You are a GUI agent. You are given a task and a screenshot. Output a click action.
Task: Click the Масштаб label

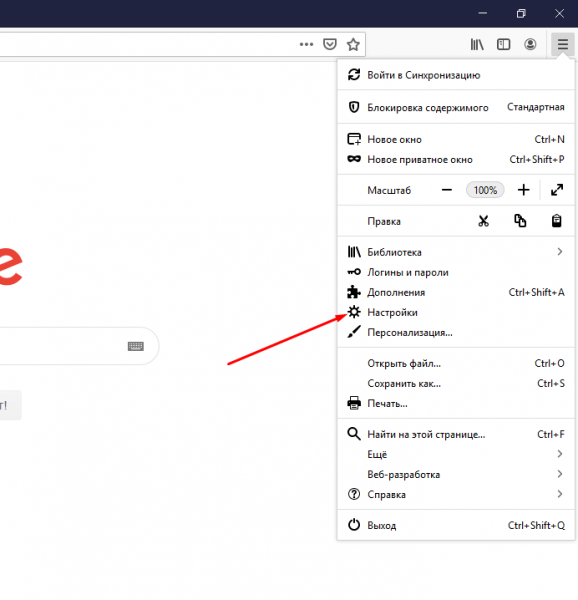tap(389, 190)
